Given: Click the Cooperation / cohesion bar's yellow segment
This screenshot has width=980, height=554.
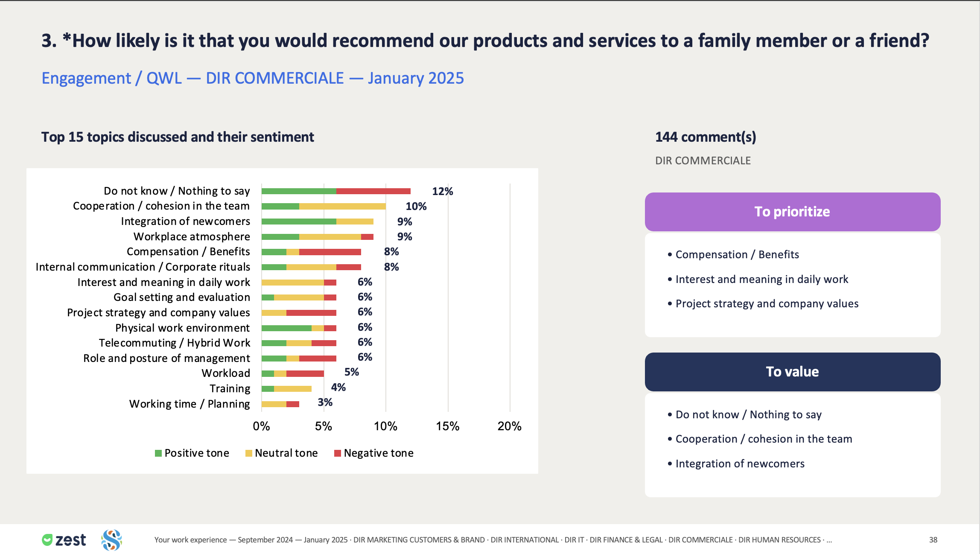Looking at the screenshot, I should (342, 206).
